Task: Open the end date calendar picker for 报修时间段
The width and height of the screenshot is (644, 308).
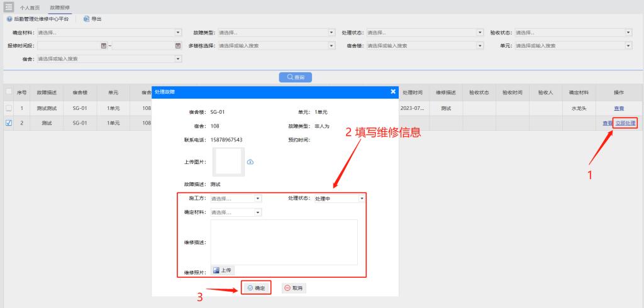Action: [x=178, y=45]
